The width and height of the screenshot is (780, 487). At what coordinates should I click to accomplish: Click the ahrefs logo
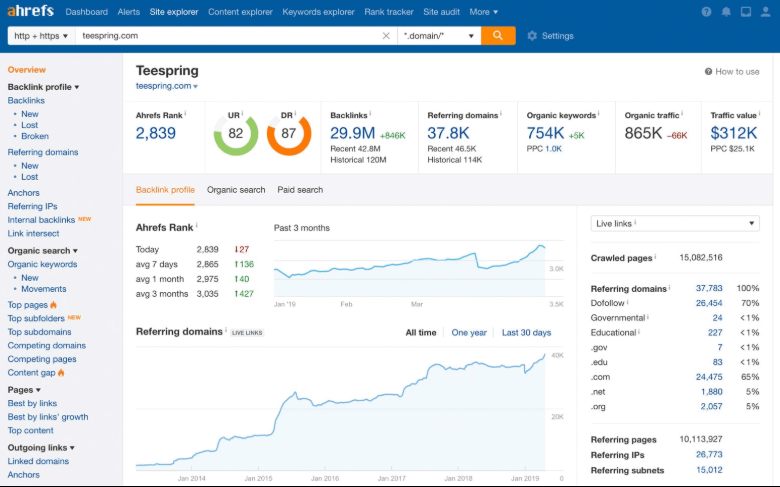coord(30,11)
